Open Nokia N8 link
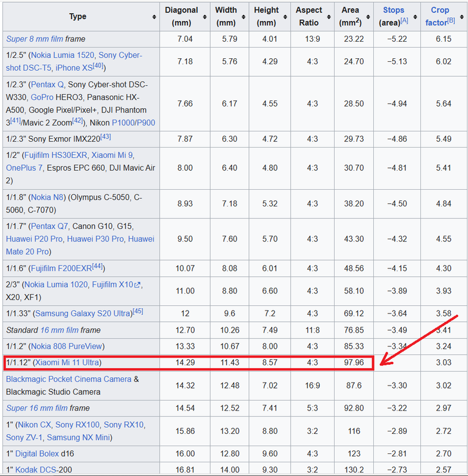The height and width of the screenshot is (476, 468). tap(47, 198)
